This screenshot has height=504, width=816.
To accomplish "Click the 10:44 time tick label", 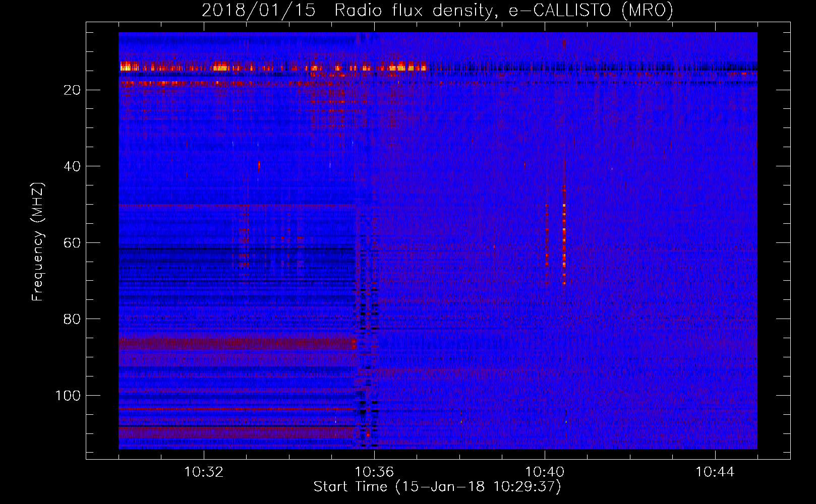I will (715, 472).
